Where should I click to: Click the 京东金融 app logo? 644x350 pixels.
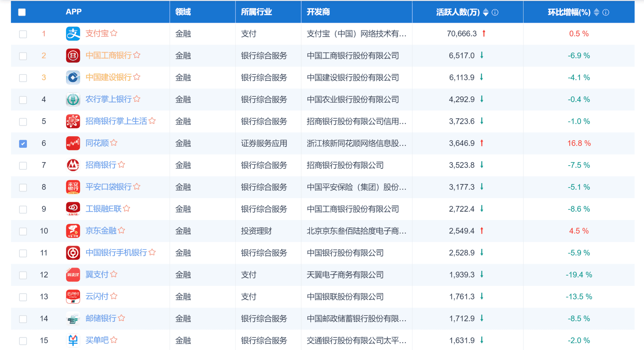pos(73,231)
